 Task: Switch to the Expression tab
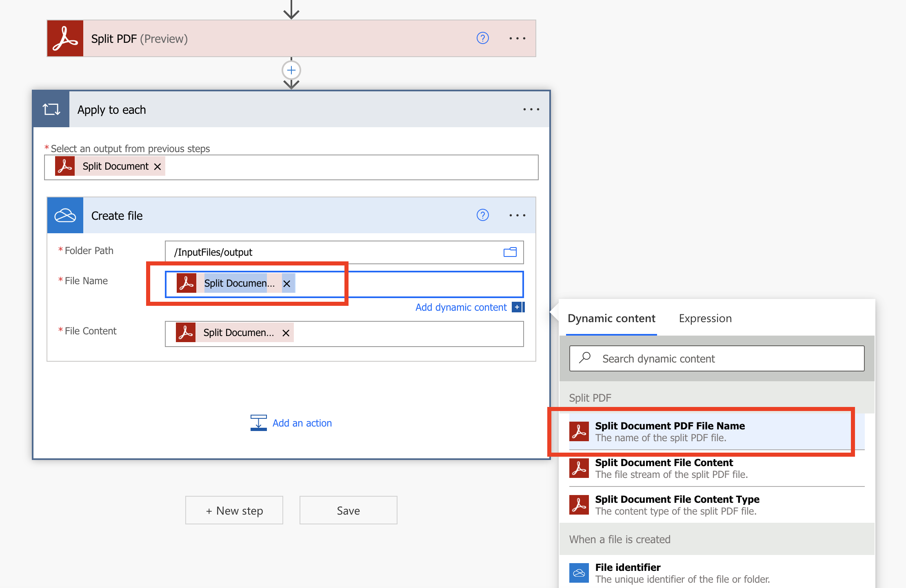pyautogui.click(x=705, y=318)
